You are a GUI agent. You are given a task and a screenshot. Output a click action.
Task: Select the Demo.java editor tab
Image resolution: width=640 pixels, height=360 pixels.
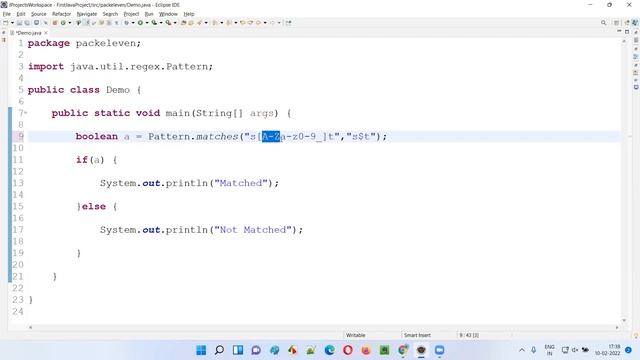click(28, 33)
